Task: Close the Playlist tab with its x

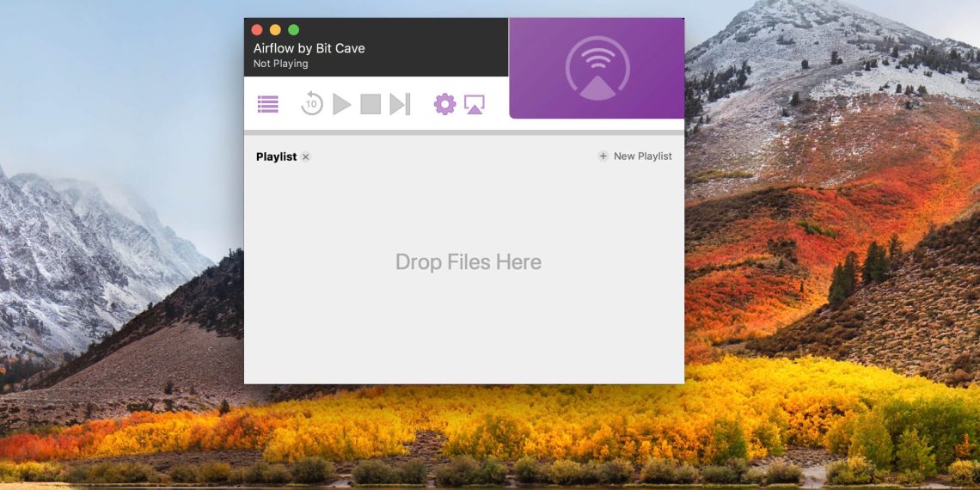Action: [x=306, y=157]
